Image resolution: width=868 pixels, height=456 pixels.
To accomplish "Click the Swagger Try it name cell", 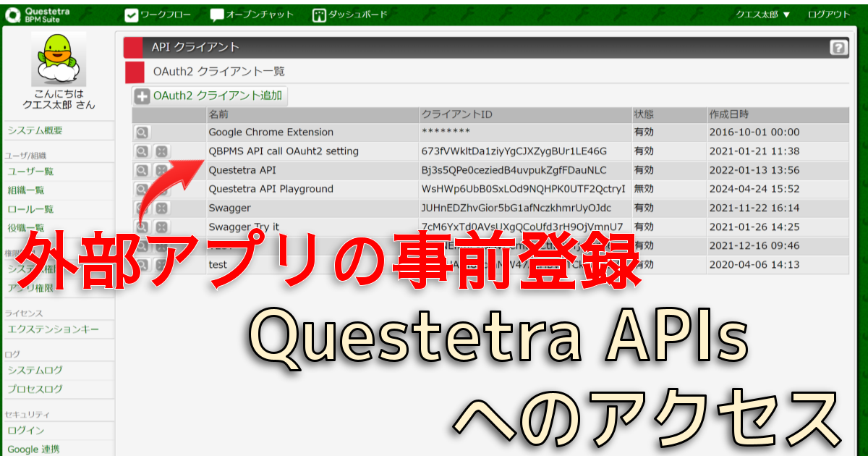I will pos(244,227).
